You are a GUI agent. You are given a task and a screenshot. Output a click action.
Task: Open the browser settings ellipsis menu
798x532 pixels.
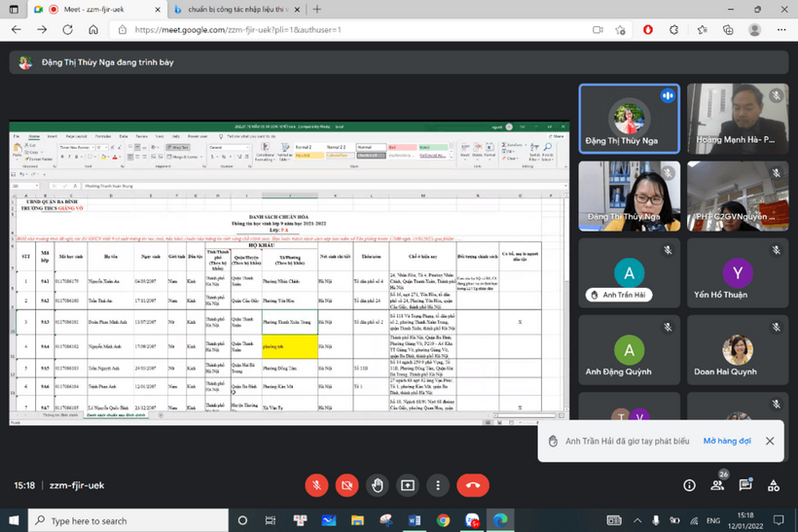[x=780, y=30]
